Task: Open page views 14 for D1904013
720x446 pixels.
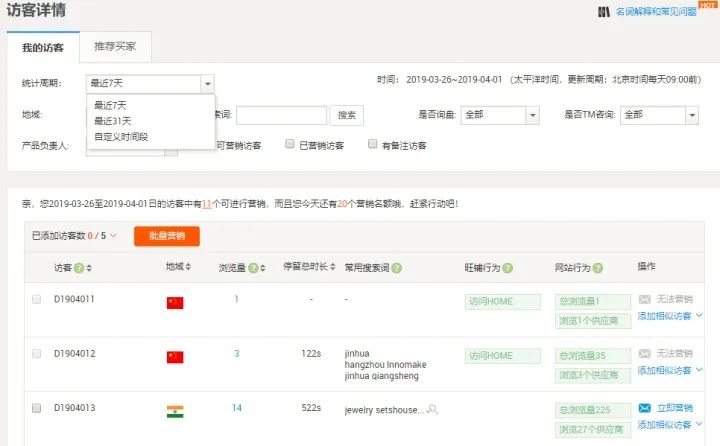Action: pos(237,408)
